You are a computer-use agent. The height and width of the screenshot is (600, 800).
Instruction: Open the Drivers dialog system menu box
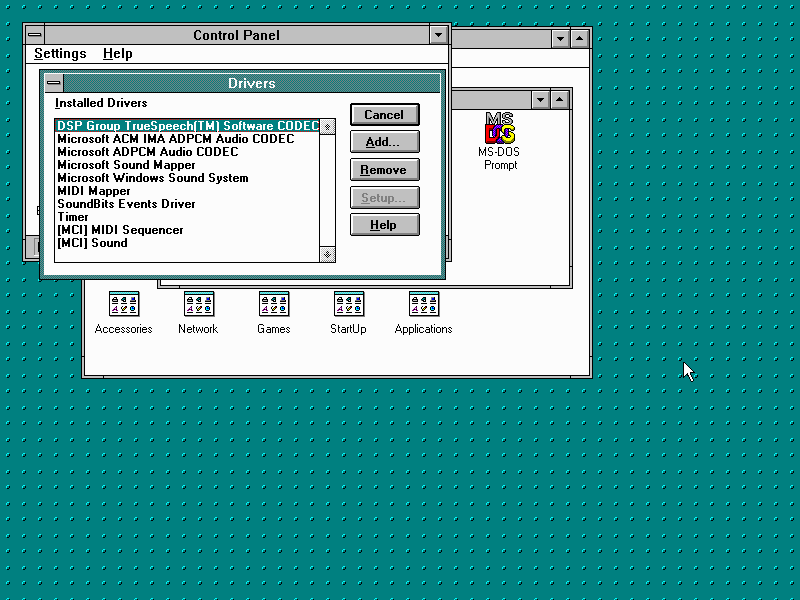click(54, 83)
